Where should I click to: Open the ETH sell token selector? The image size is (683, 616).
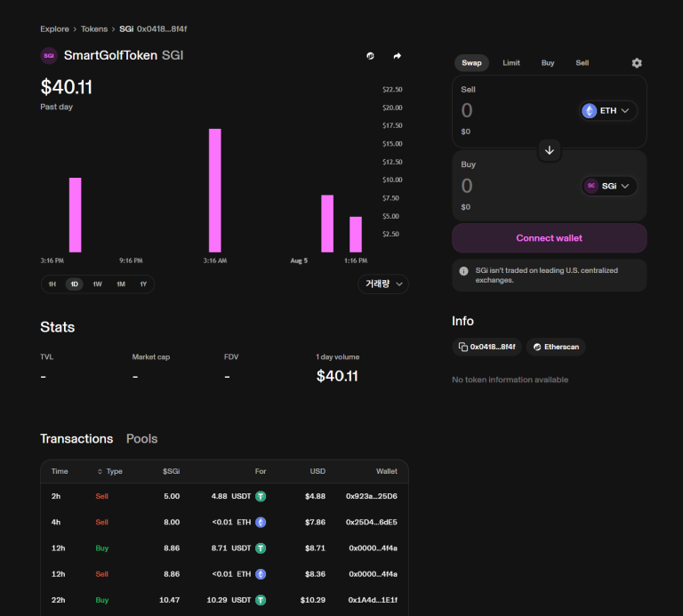pyautogui.click(x=608, y=110)
